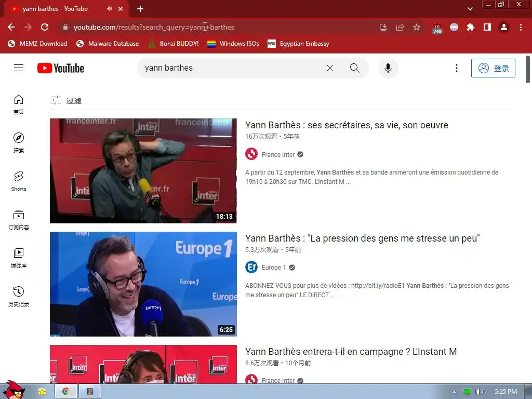This screenshot has width=532, height=399.
Task: Open Angry Birds start button on taskbar
Action: click(14, 390)
